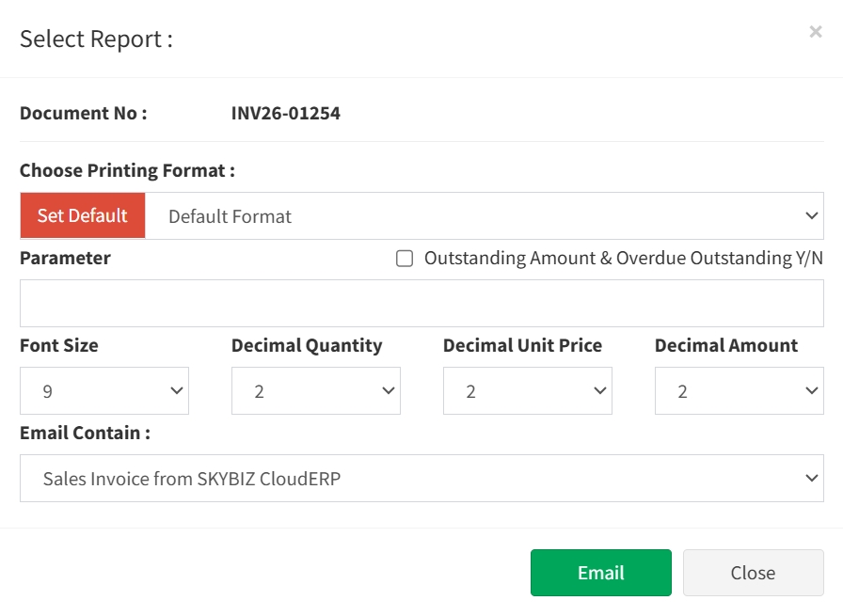
Task: Open the Decimal Unit Price dropdown
Action: [x=528, y=391]
